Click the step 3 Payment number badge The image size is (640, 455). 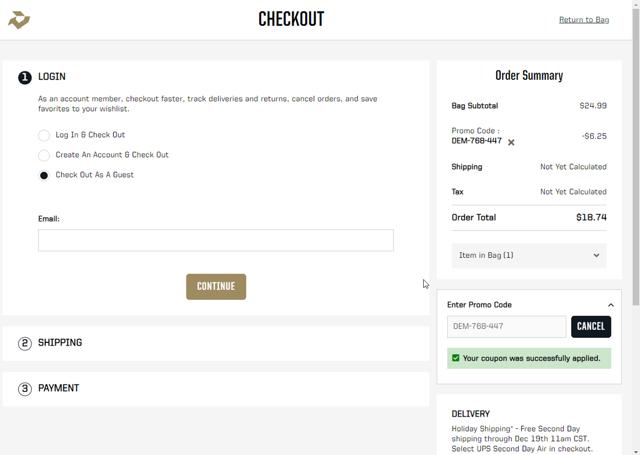tap(25, 389)
